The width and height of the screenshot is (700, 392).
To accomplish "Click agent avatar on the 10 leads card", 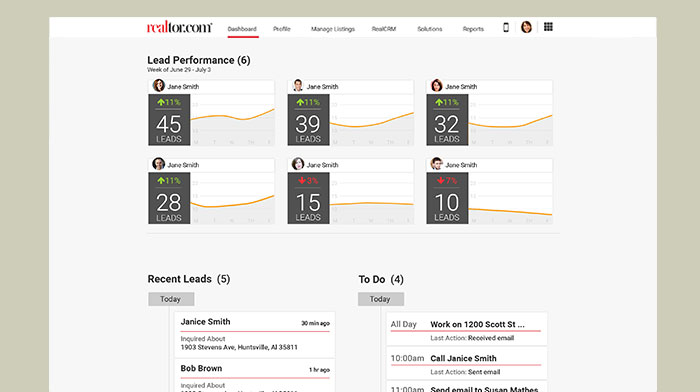I will [x=437, y=164].
